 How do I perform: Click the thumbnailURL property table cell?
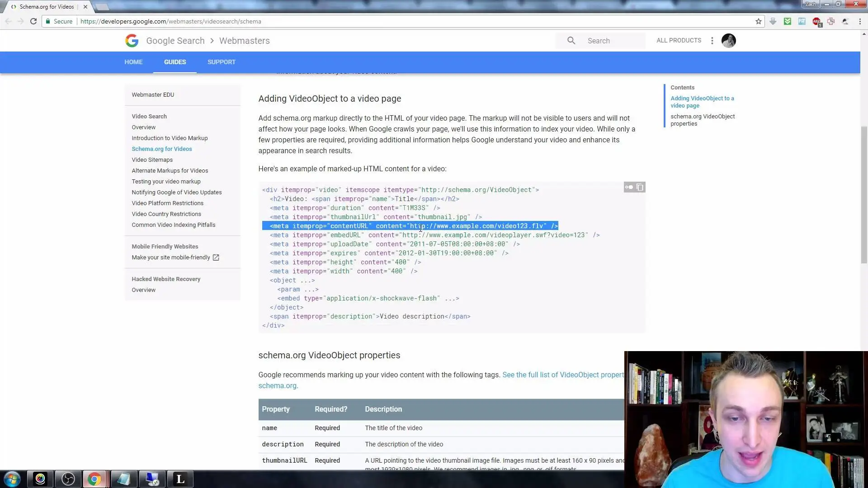[284, 460]
